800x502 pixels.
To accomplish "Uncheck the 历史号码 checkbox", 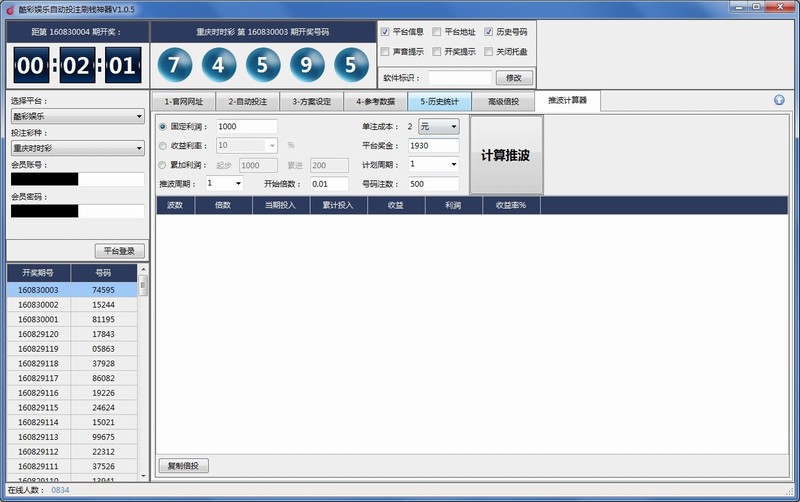I will [488, 32].
